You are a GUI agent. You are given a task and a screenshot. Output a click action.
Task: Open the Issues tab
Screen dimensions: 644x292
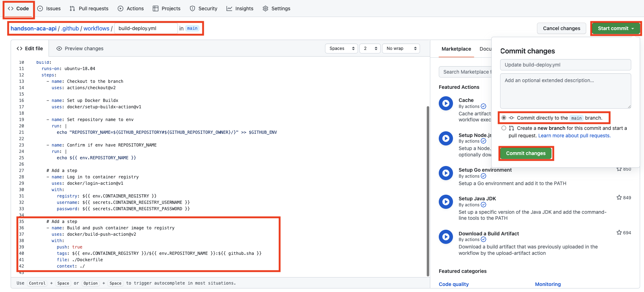(x=49, y=8)
